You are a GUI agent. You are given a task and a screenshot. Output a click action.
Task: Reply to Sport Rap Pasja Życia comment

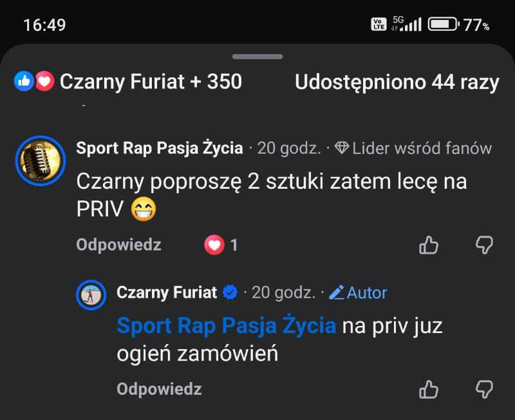(x=118, y=245)
